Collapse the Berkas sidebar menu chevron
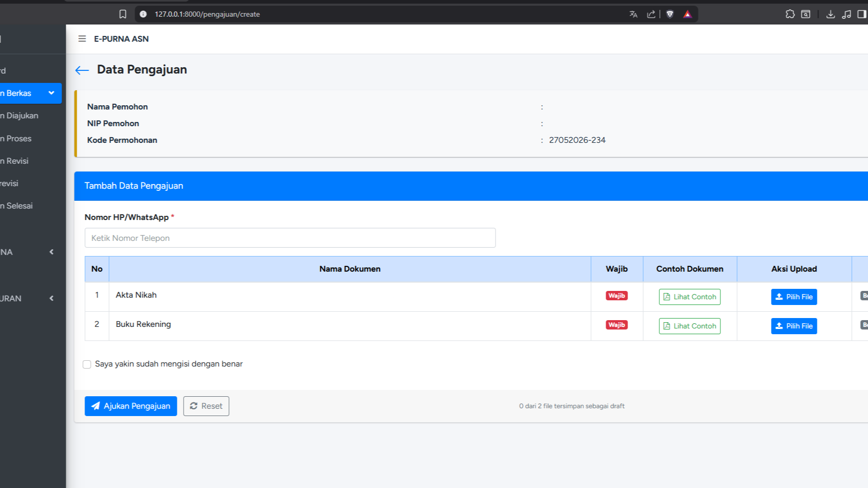 coord(51,93)
